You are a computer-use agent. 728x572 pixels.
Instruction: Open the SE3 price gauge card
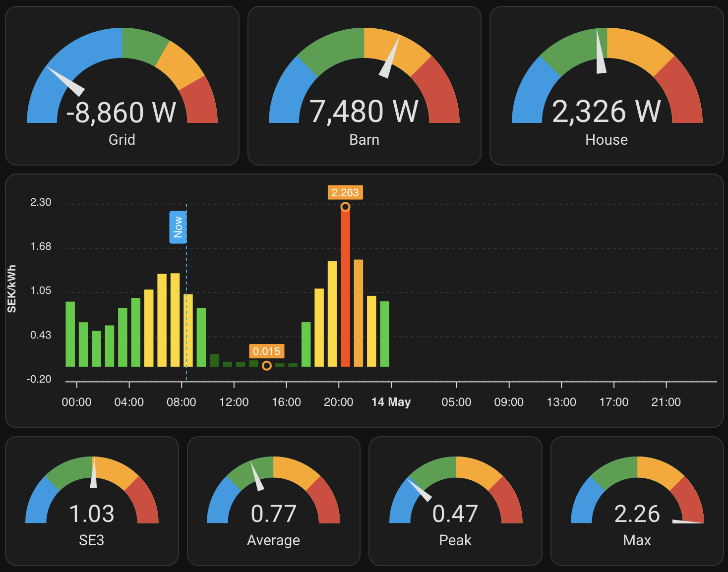92,501
